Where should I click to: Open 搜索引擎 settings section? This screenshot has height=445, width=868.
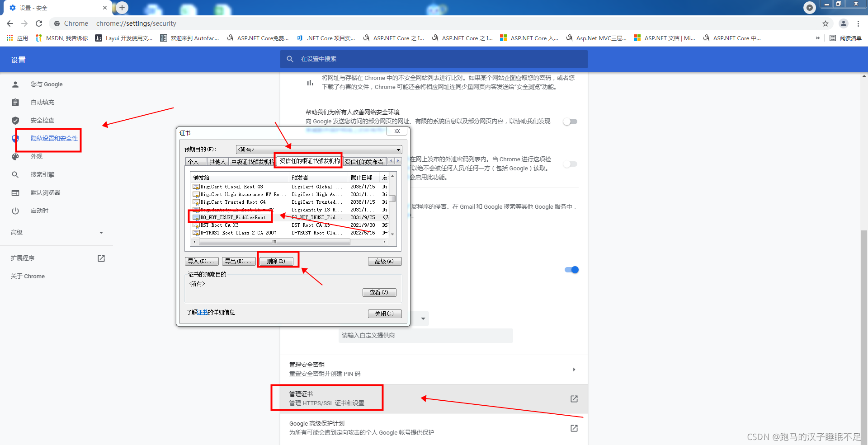pos(42,175)
